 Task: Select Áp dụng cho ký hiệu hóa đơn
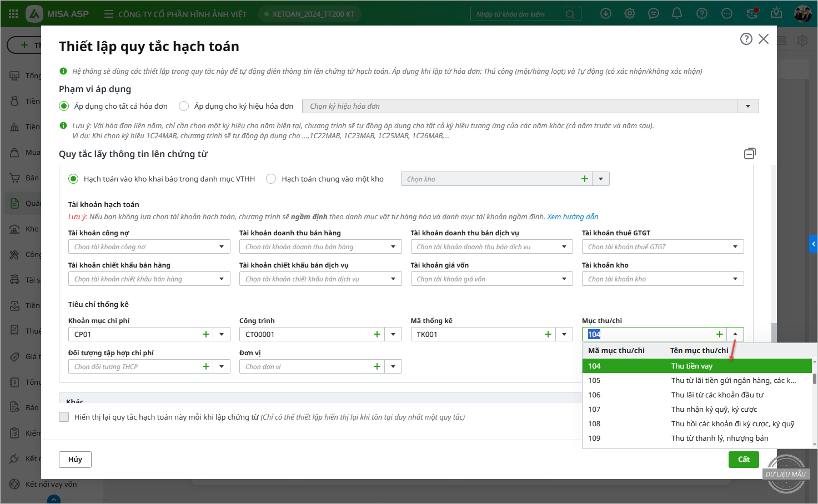click(184, 106)
